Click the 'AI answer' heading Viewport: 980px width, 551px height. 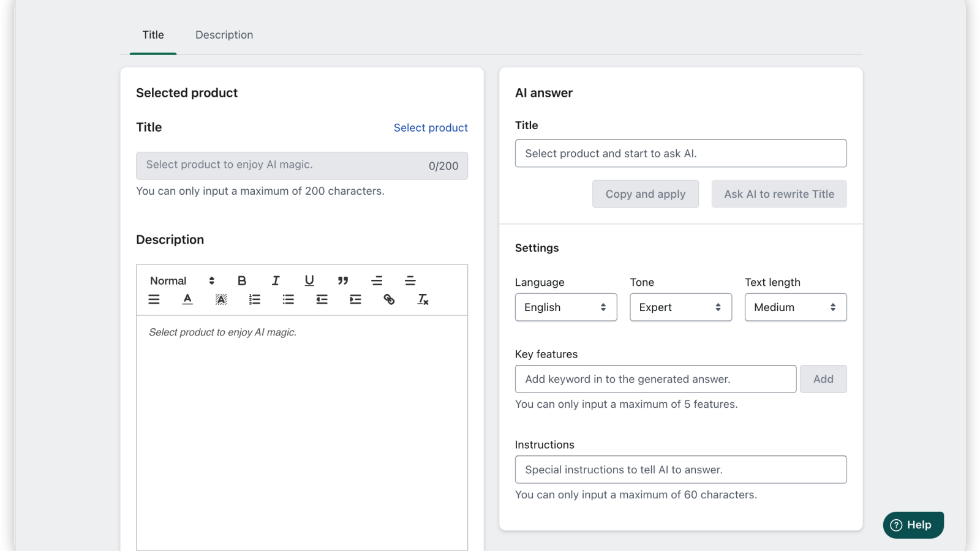(544, 92)
